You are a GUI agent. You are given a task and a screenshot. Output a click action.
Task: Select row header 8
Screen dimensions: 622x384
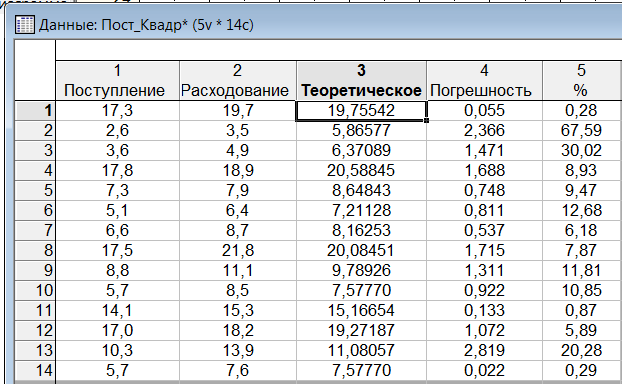point(35,251)
